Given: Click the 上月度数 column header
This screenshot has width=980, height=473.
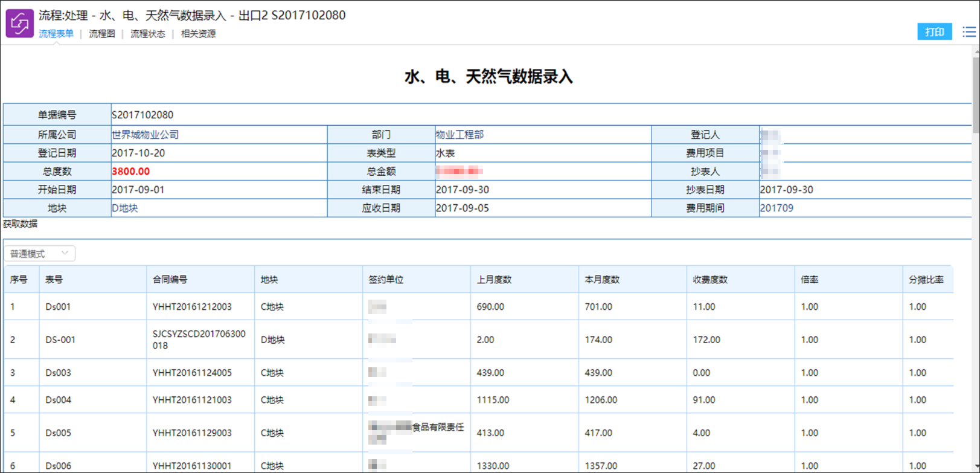Looking at the screenshot, I should (494, 280).
